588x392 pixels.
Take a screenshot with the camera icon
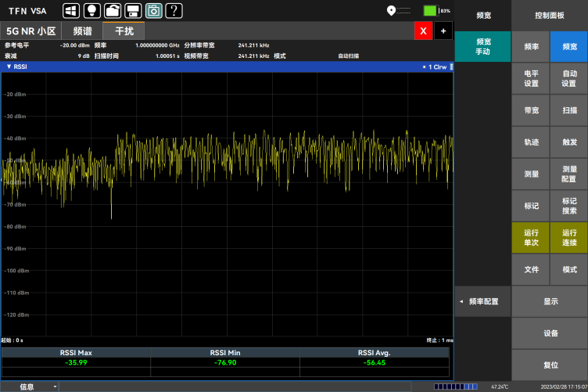pos(154,10)
